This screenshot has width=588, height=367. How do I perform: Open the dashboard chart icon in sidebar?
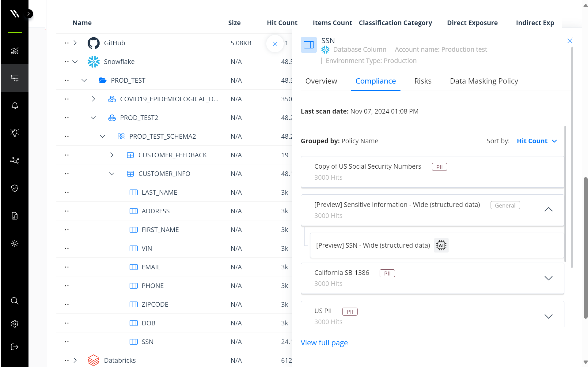(15, 51)
